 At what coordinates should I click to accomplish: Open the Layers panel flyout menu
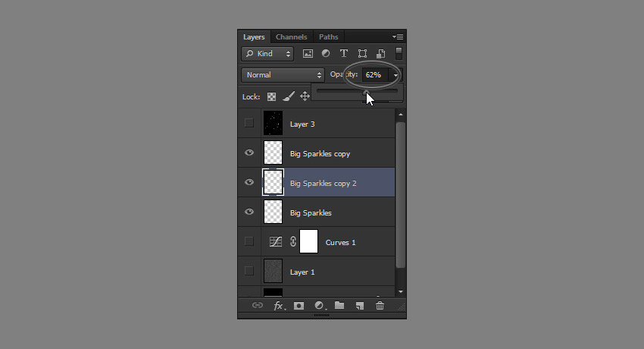tap(397, 37)
